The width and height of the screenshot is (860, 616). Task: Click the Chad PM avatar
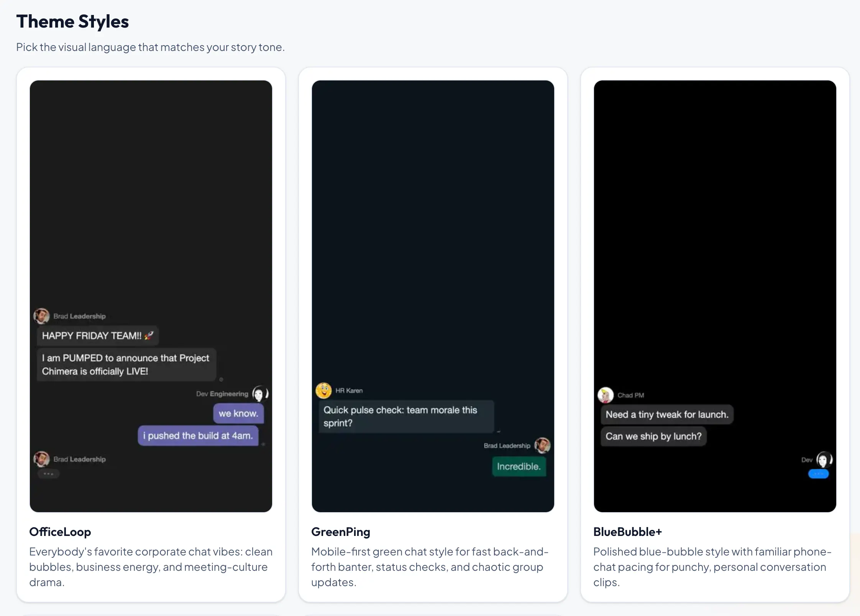tap(606, 395)
